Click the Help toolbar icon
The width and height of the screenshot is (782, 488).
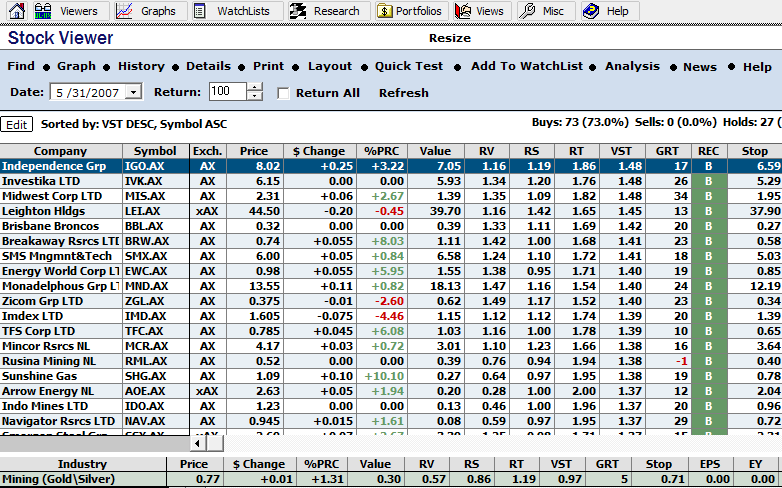point(591,11)
